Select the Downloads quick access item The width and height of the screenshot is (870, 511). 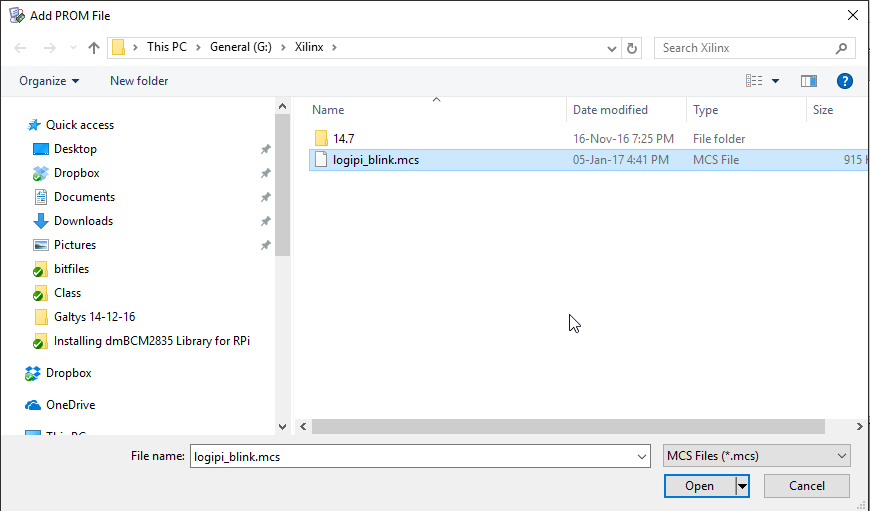coord(83,221)
